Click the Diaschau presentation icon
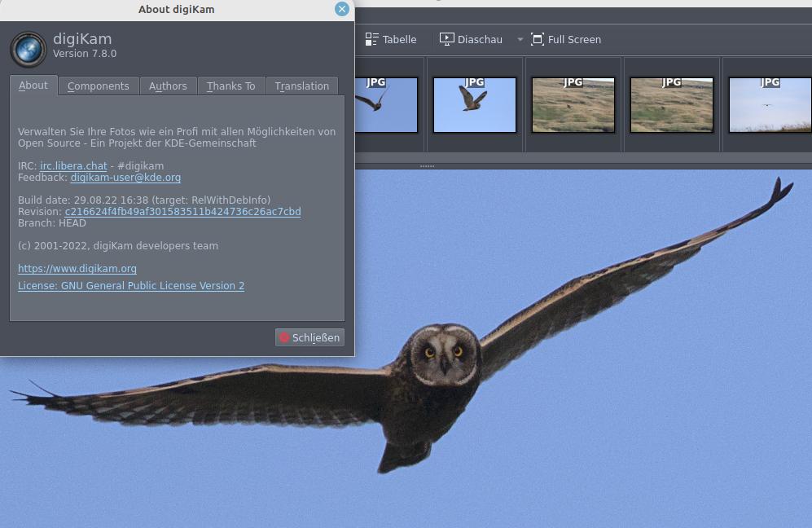Screen dimensions: 812x528 click(446, 39)
